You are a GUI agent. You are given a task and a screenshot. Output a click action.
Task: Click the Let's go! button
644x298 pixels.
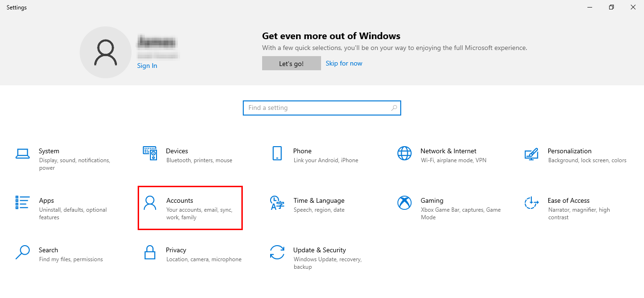(x=291, y=64)
